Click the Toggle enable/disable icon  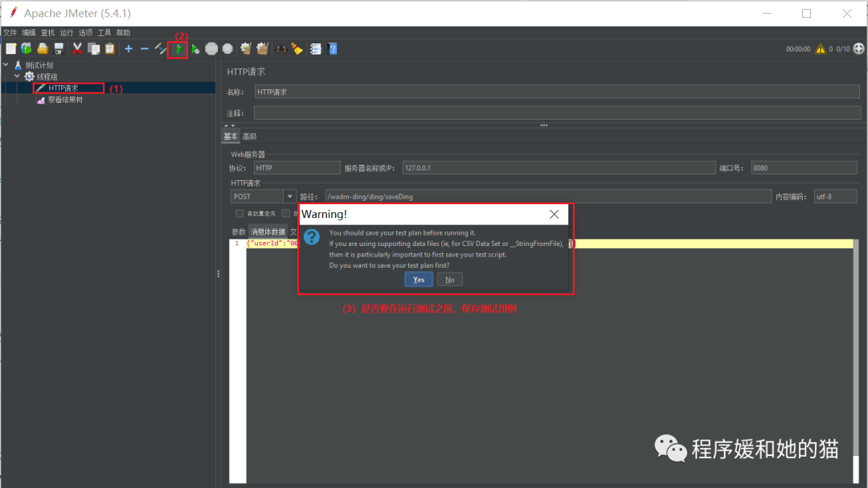(x=161, y=49)
